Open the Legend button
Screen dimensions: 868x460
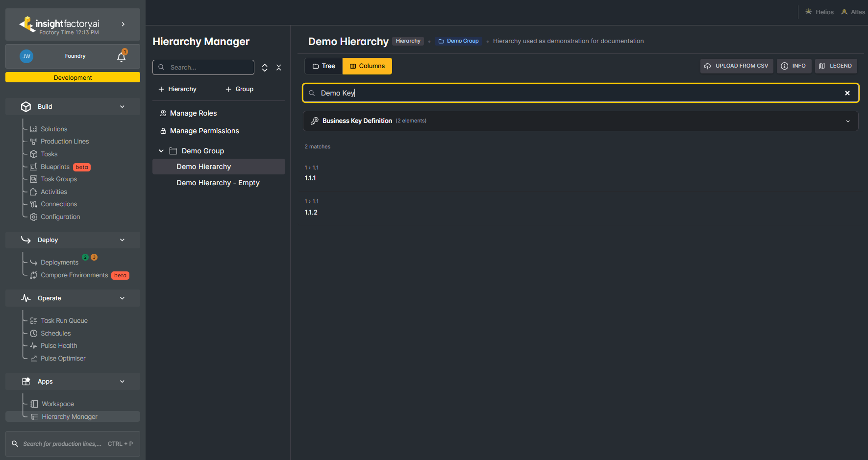(836, 66)
